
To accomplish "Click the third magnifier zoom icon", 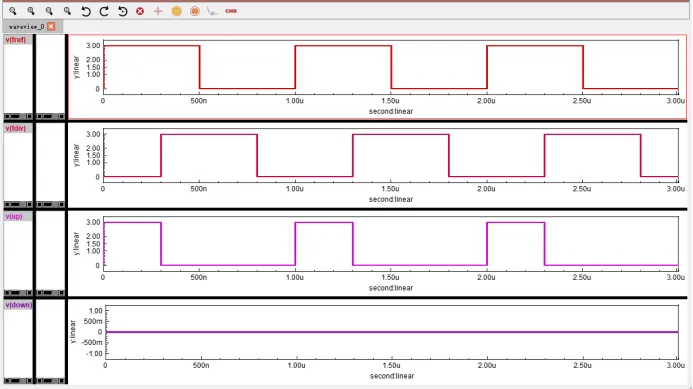I will 49,11.
